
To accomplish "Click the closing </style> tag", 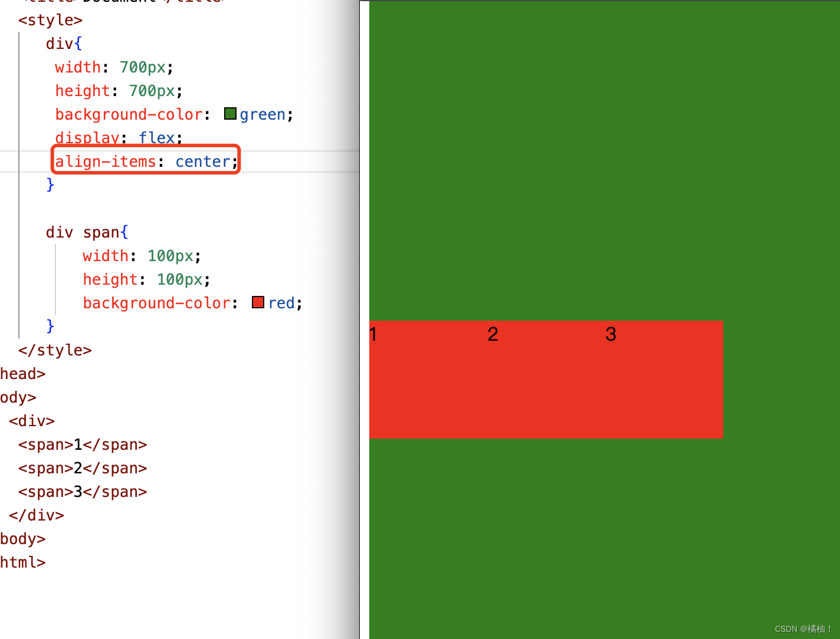I will coord(55,350).
